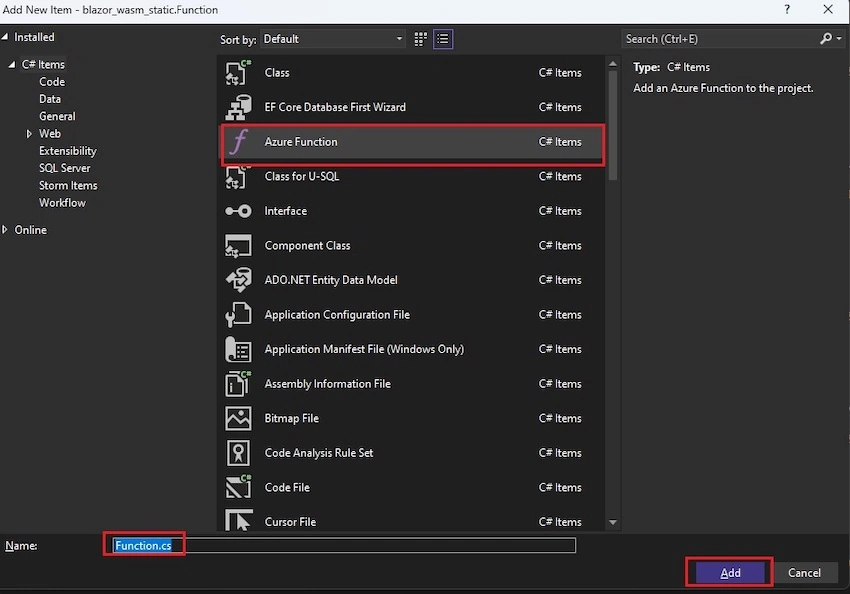Click the Add button
This screenshot has width=850, height=594.
[730, 573]
